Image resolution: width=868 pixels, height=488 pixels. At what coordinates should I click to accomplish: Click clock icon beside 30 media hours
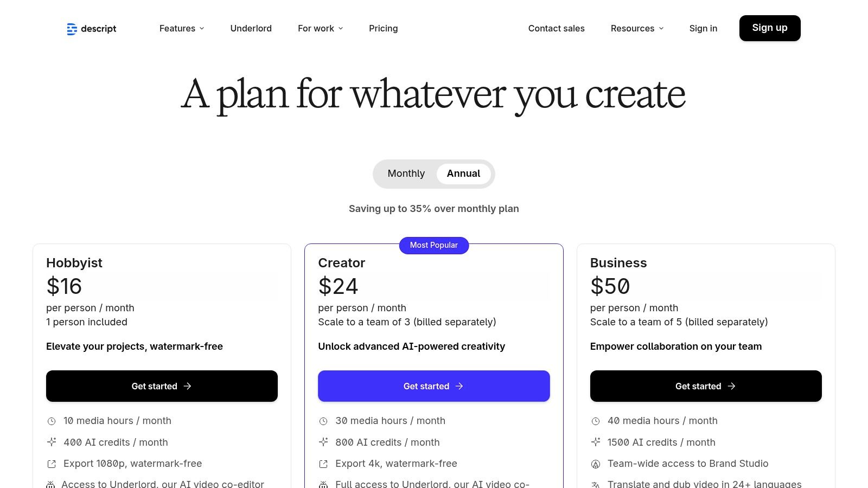tap(323, 421)
